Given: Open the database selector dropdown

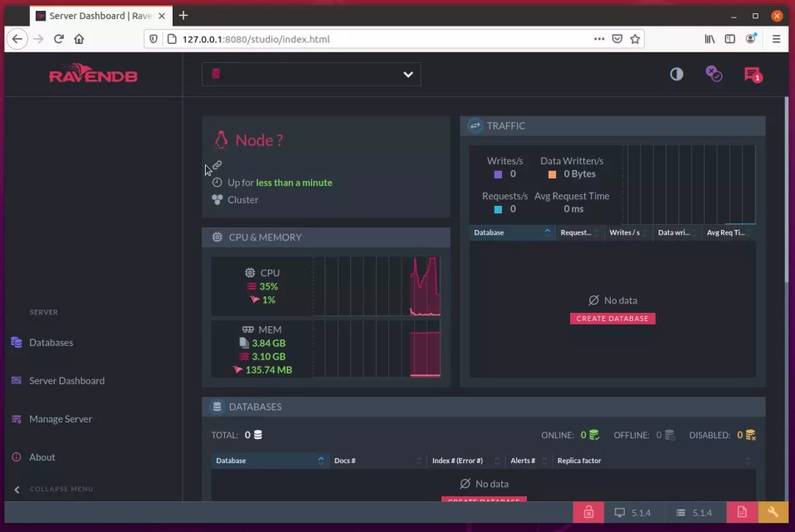Looking at the screenshot, I should pyautogui.click(x=311, y=74).
